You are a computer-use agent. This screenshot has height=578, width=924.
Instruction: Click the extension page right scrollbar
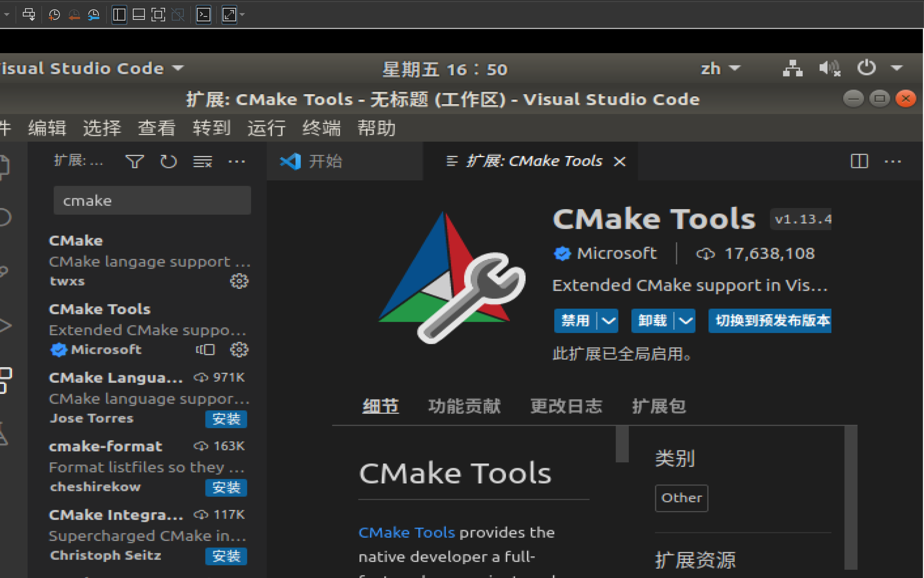851,497
